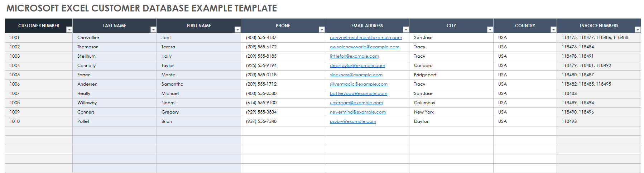Select the last name cell Chevollier

pos(115,38)
